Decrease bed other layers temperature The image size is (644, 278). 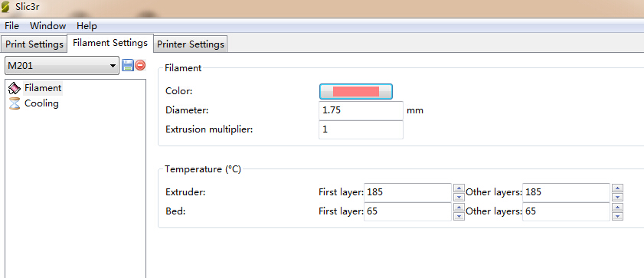point(617,217)
